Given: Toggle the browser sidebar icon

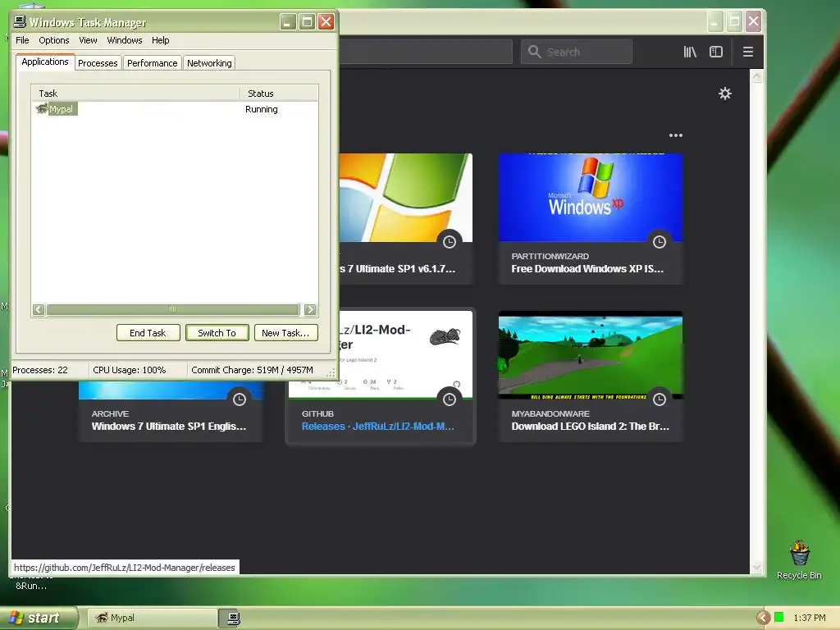Looking at the screenshot, I should (715, 52).
